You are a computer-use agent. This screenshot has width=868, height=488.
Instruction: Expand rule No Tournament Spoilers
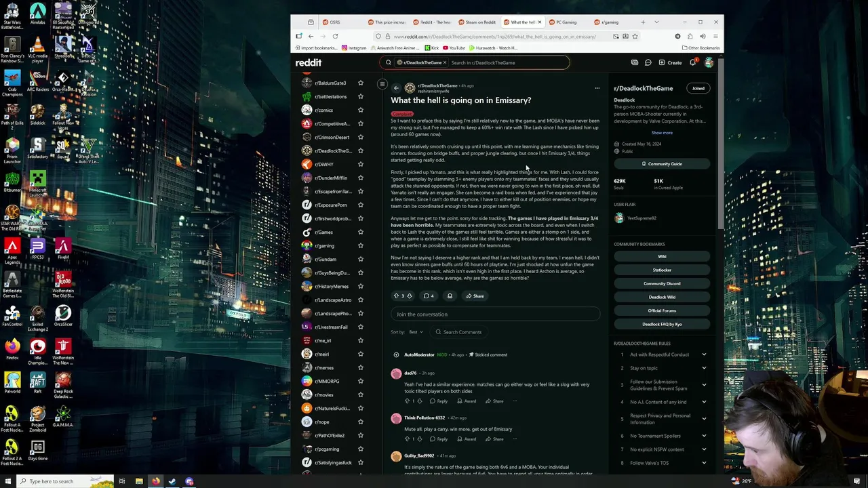point(704,436)
